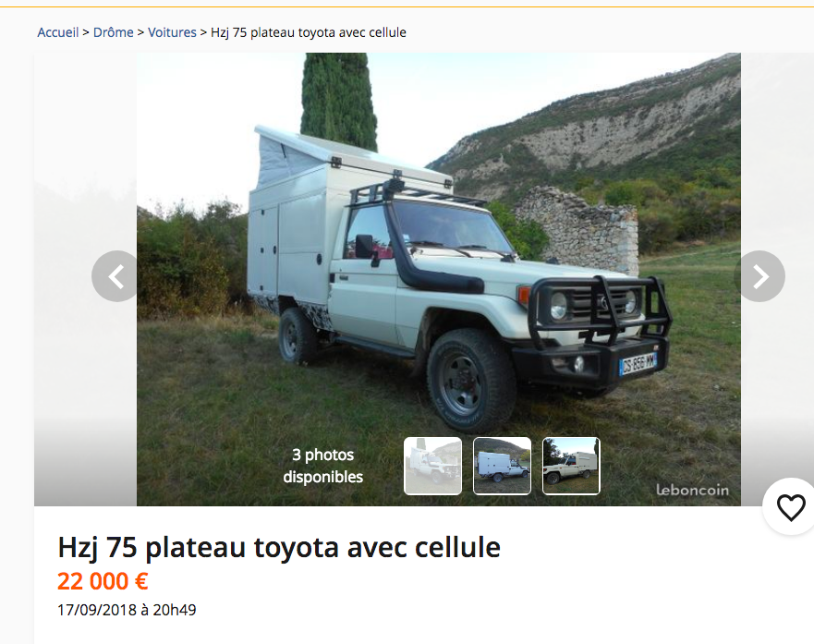Advance to next photo with right arrow
Viewport: 814px width, 644px height.
(x=759, y=276)
